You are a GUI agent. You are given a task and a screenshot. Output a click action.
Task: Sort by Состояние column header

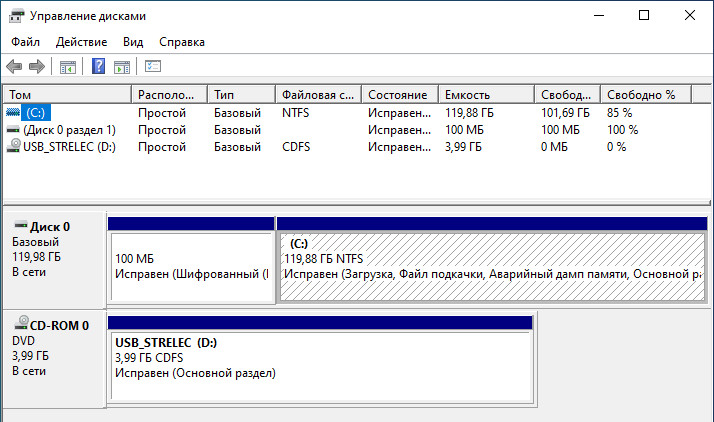[400, 95]
